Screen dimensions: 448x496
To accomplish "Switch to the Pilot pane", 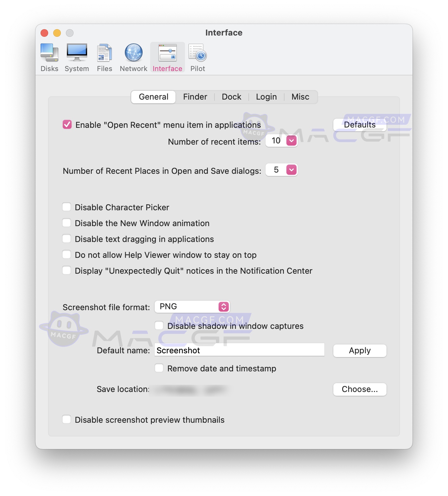I will tap(197, 57).
